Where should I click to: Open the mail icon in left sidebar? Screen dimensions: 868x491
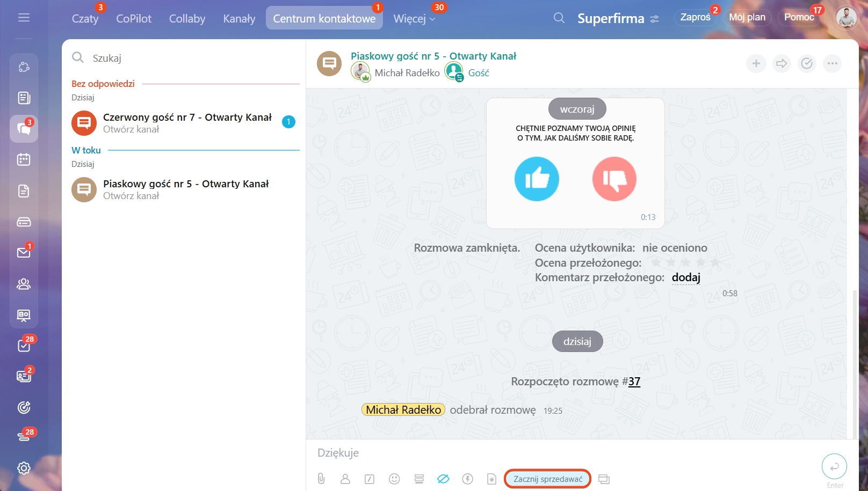24,252
